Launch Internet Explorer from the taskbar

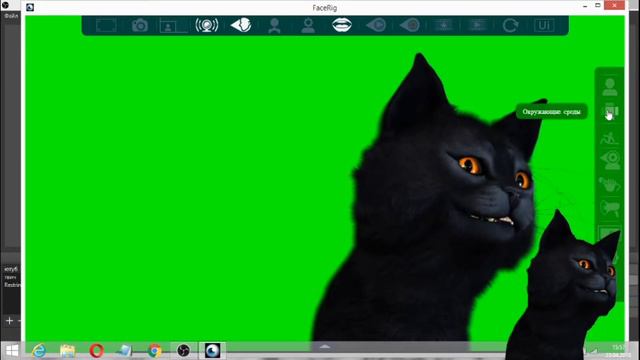click(39, 351)
